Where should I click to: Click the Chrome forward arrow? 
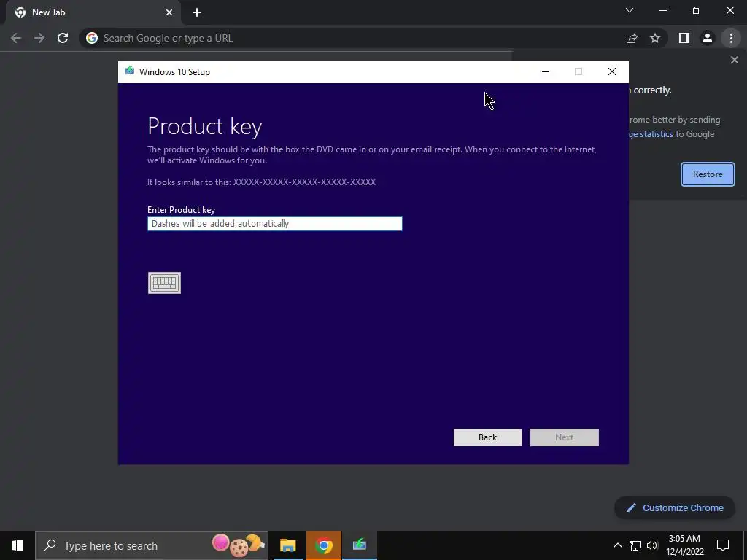point(39,38)
